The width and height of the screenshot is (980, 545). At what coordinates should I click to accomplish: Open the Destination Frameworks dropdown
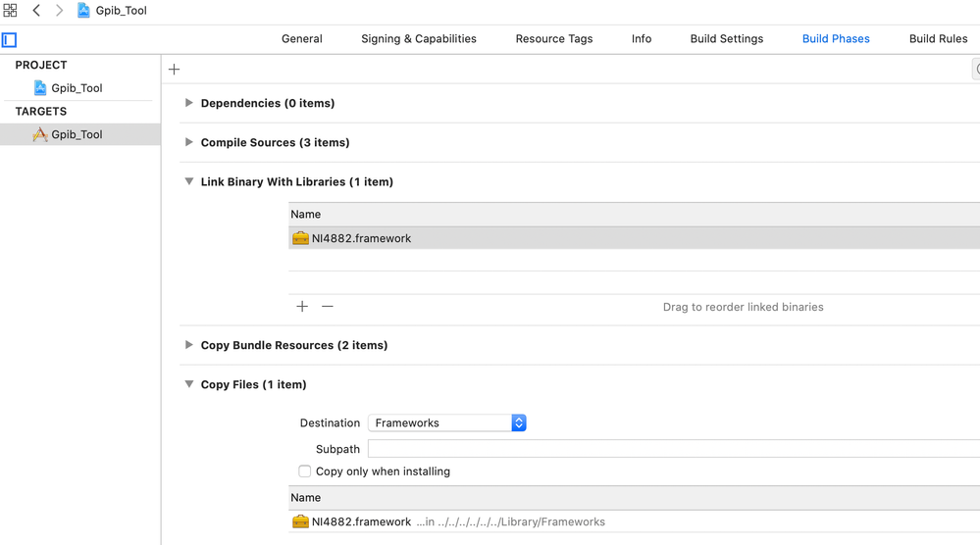pyautogui.click(x=447, y=423)
